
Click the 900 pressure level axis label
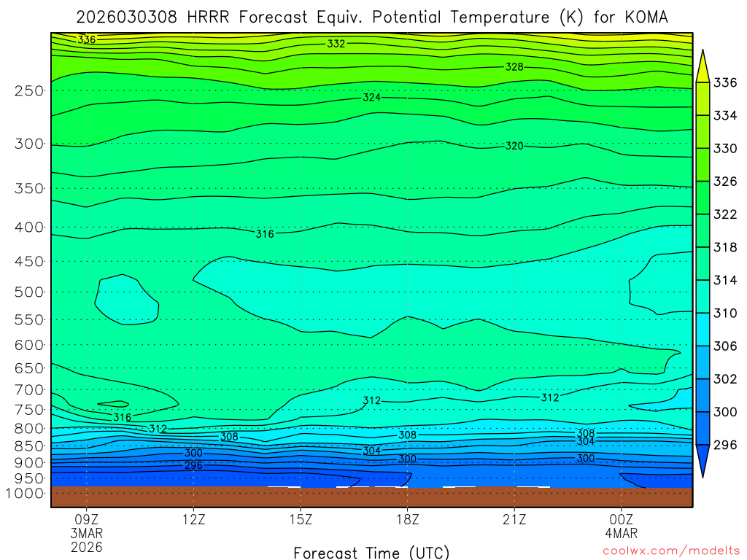(29, 462)
